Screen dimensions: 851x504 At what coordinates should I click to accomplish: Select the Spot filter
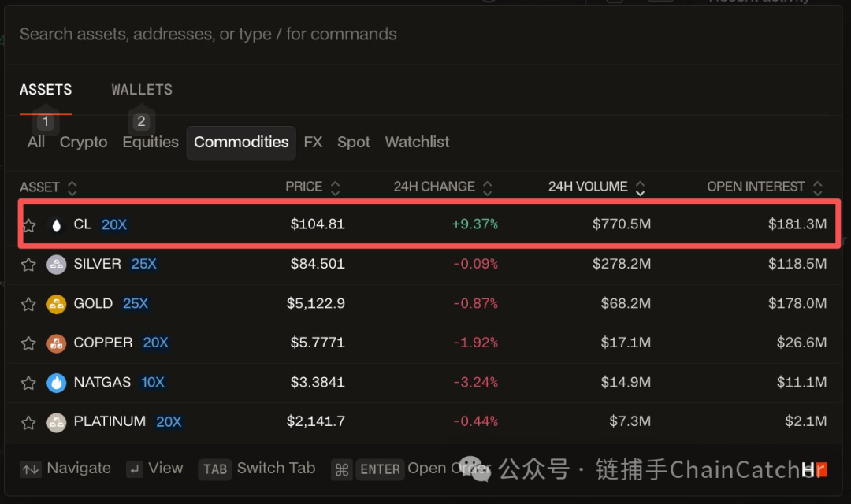pyautogui.click(x=353, y=142)
